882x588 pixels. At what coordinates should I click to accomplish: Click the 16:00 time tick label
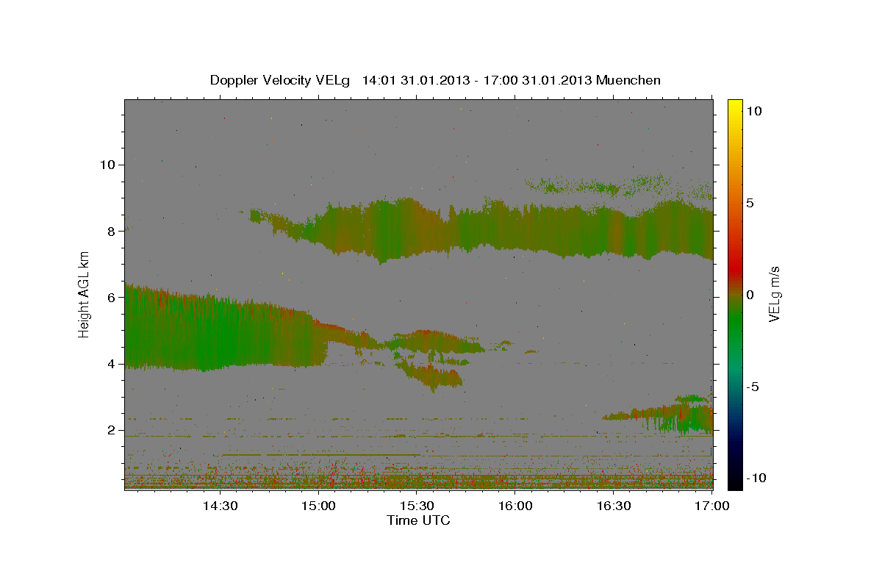pos(515,506)
